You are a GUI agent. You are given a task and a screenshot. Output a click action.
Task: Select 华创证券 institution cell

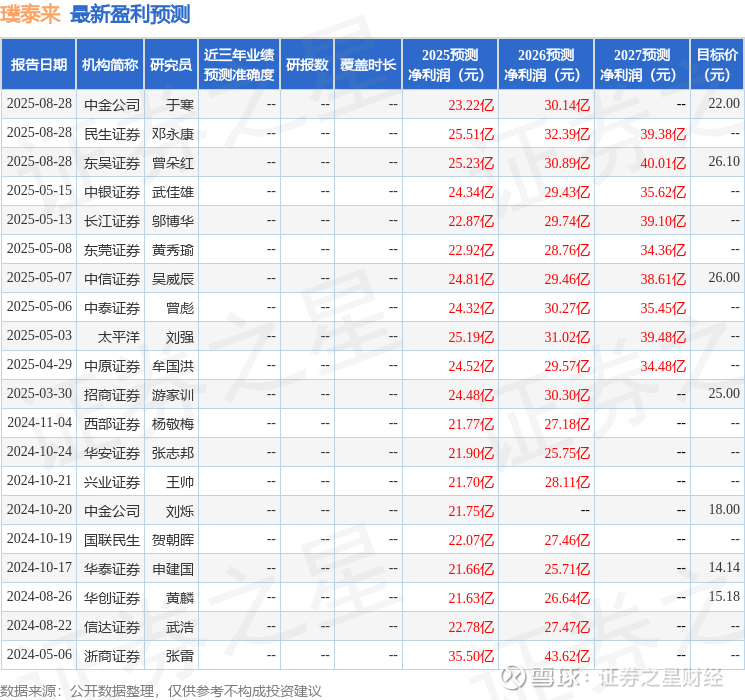point(112,598)
